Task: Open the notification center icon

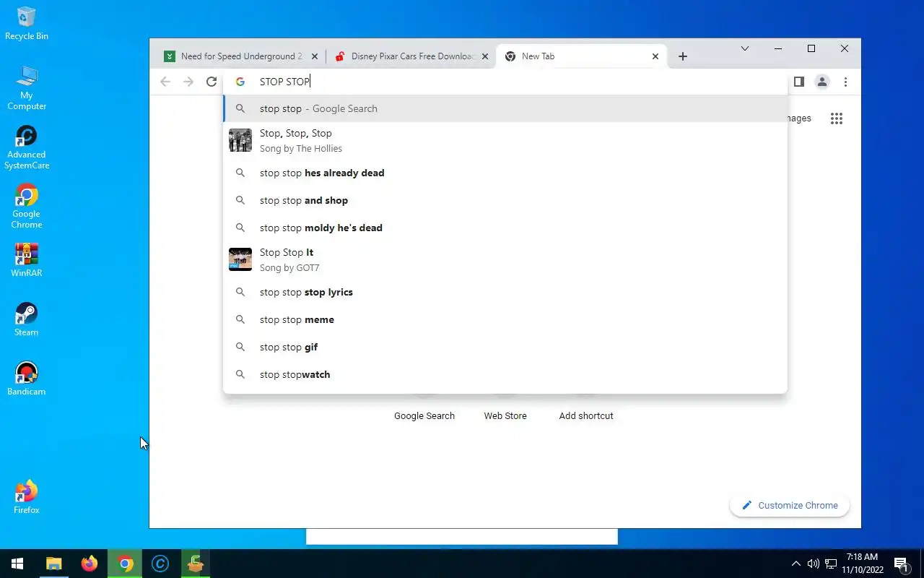Action: tap(901, 564)
